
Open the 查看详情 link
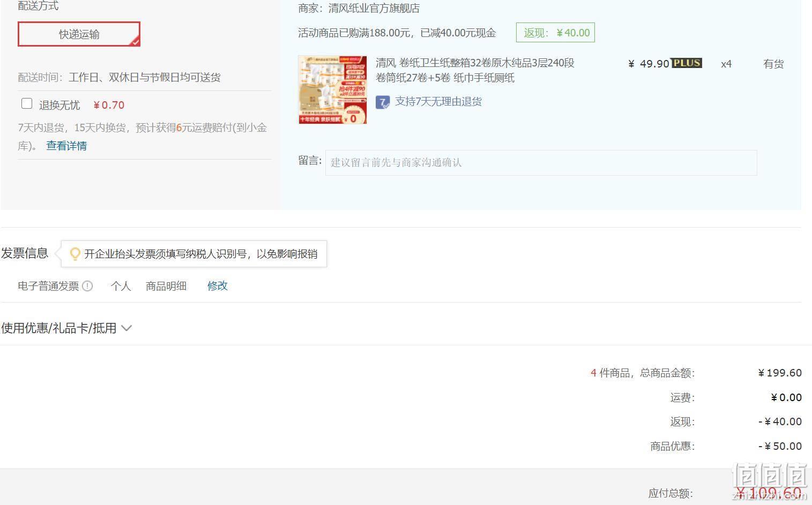pos(66,146)
